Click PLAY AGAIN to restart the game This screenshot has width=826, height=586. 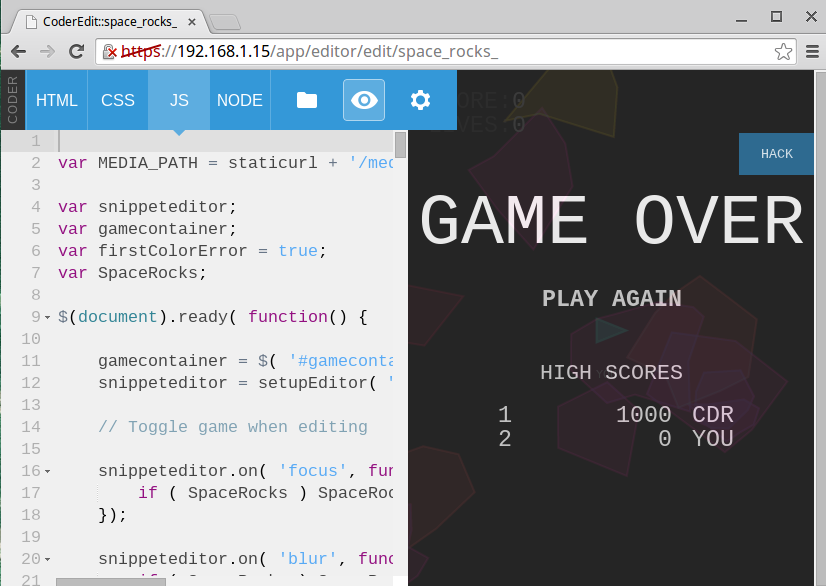pyautogui.click(x=611, y=298)
